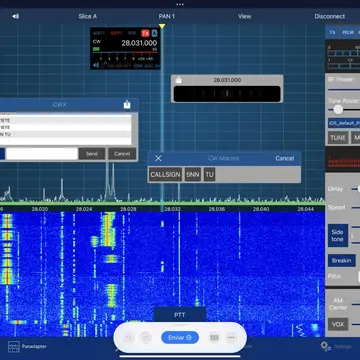Tap the share icon in the CWX header
The image size is (360, 360).
pyautogui.click(x=127, y=105)
